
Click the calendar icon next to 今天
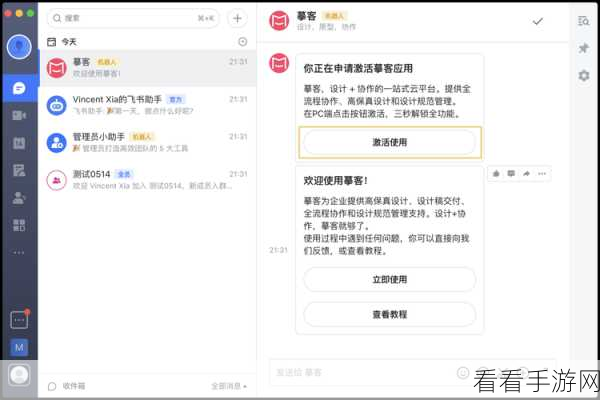coord(52,42)
